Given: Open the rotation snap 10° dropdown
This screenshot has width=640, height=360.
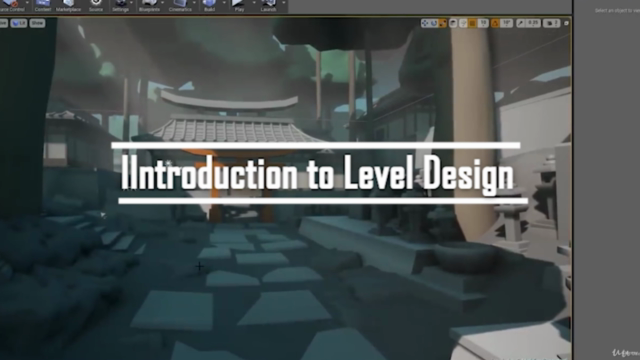Looking at the screenshot, I should [x=507, y=23].
